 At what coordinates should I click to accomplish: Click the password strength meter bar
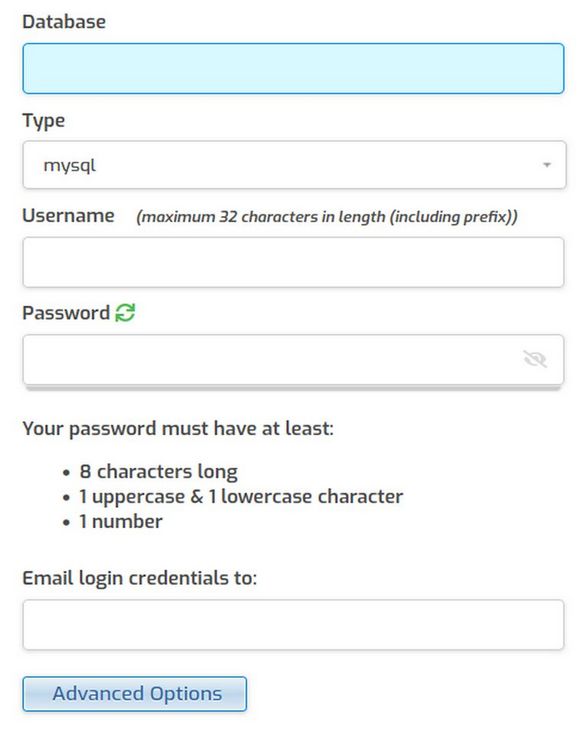[x=293, y=388]
